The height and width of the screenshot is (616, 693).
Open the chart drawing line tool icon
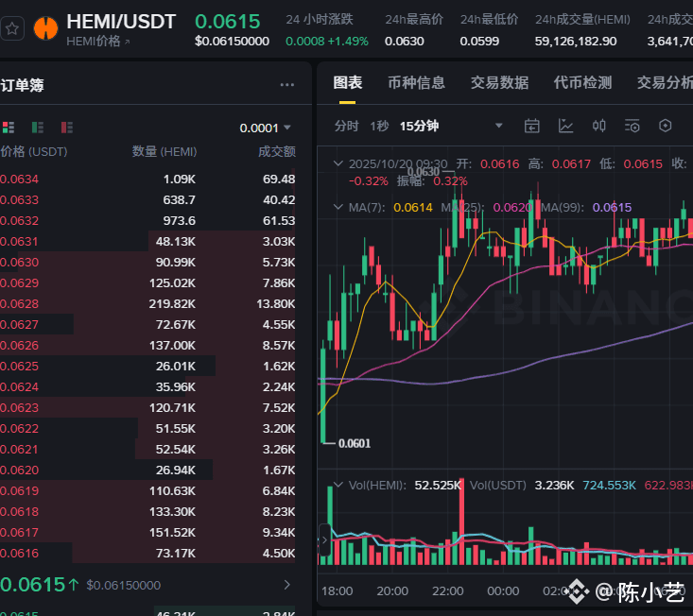pos(565,127)
